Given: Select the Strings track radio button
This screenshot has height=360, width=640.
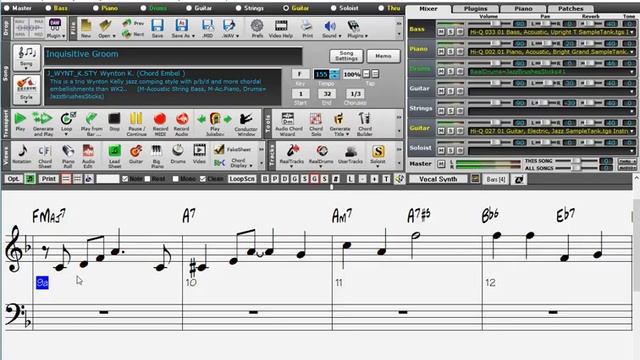Looking at the screenshot, I should (239, 8).
